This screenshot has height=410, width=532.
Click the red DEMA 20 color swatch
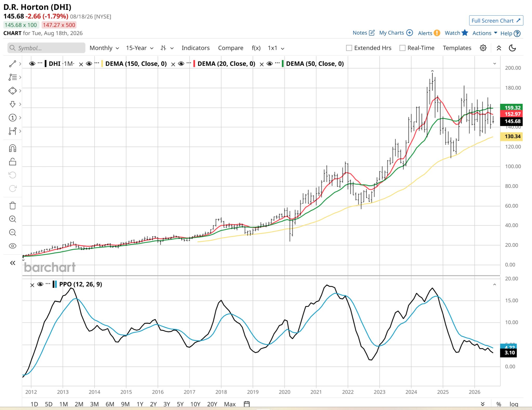(194, 64)
